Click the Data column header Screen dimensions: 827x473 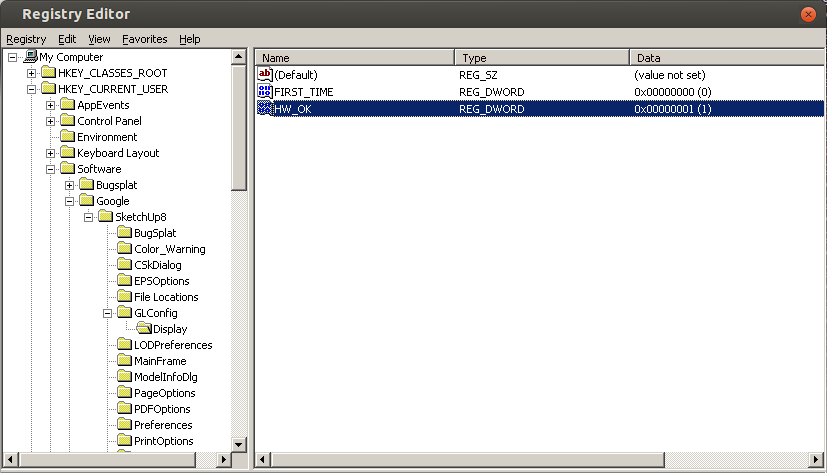pyautogui.click(x=725, y=58)
